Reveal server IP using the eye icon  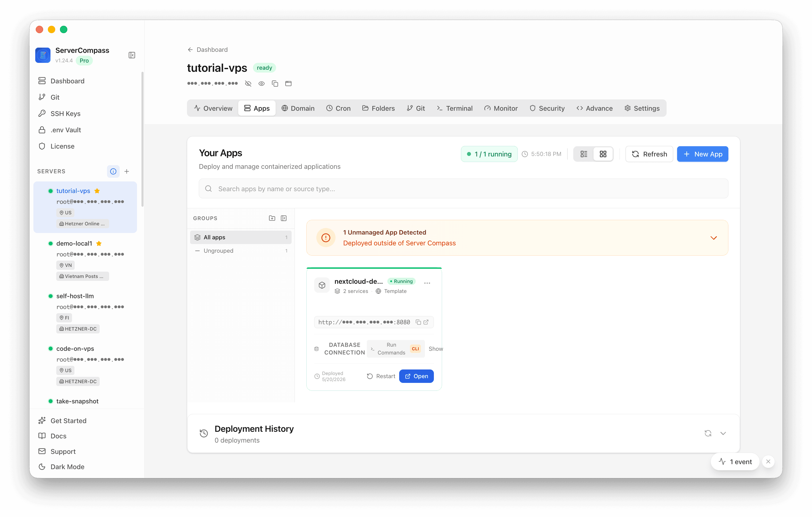click(x=262, y=84)
